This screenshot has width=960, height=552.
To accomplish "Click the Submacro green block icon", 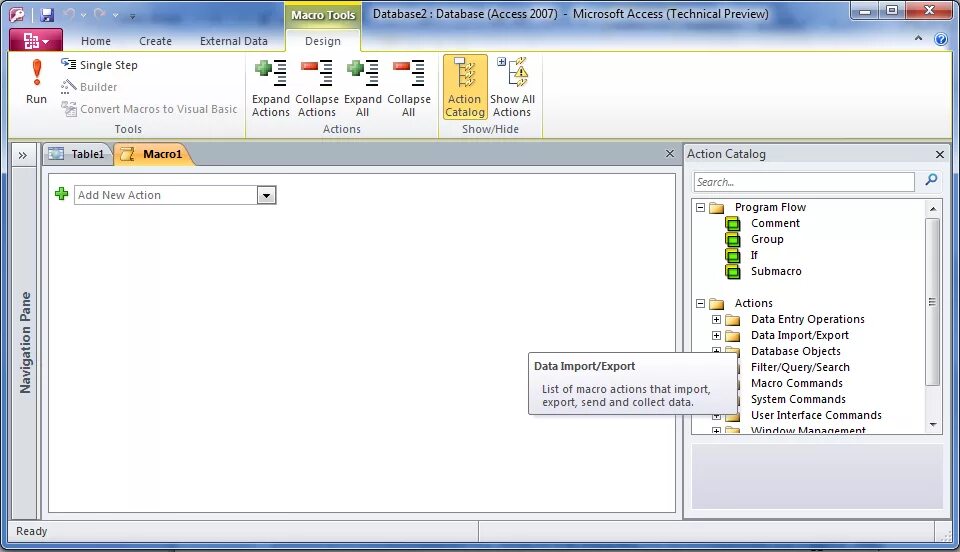I will (732, 271).
